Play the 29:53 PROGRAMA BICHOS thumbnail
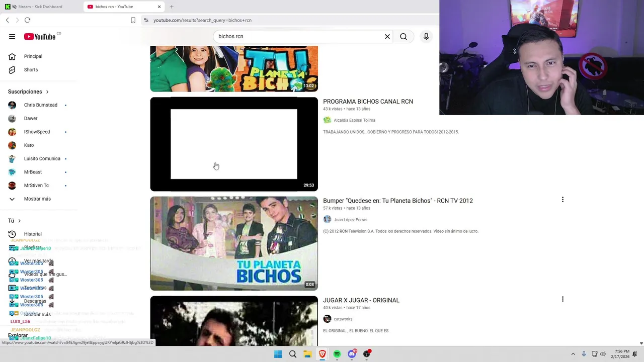This screenshot has width=644, height=362. pyautogui.click(x=234, y=144)
